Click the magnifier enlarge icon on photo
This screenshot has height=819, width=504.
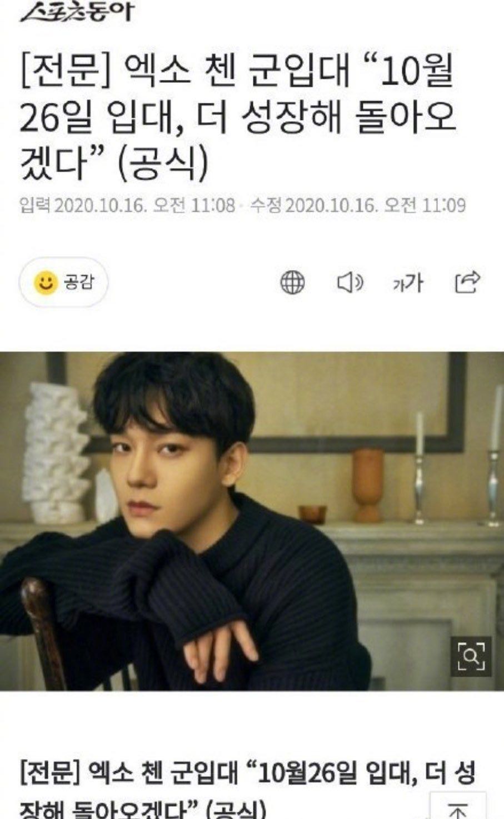(x=471, y=656)
